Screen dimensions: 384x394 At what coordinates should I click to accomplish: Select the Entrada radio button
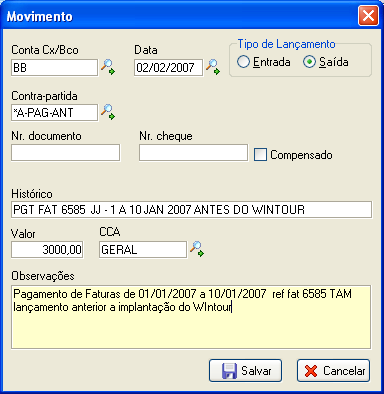click(243, 62)
